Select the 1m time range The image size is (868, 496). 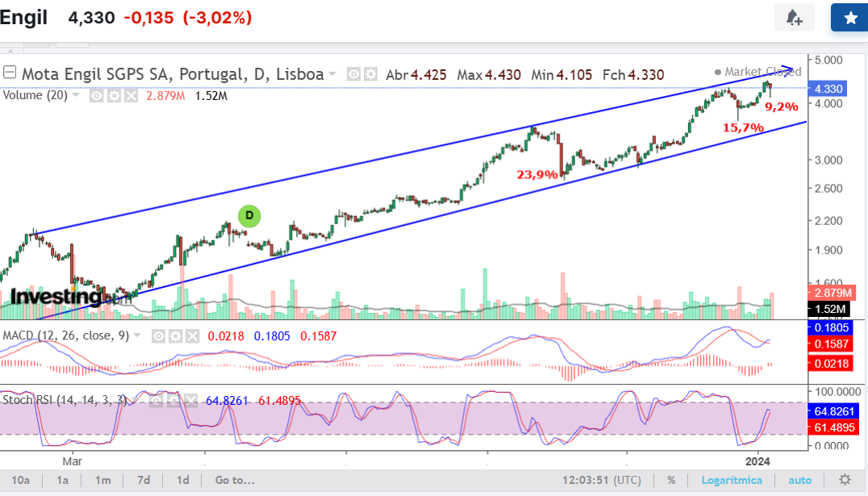(102, 480)
